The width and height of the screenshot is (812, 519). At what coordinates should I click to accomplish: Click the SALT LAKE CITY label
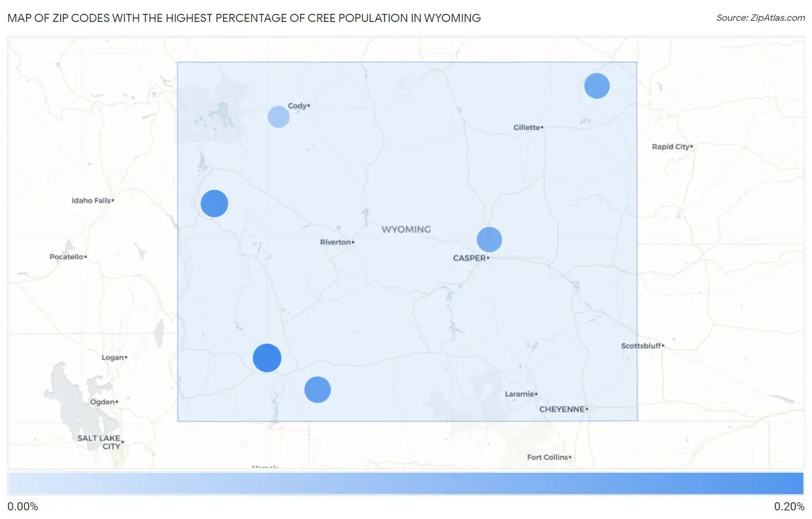[100, 442]
